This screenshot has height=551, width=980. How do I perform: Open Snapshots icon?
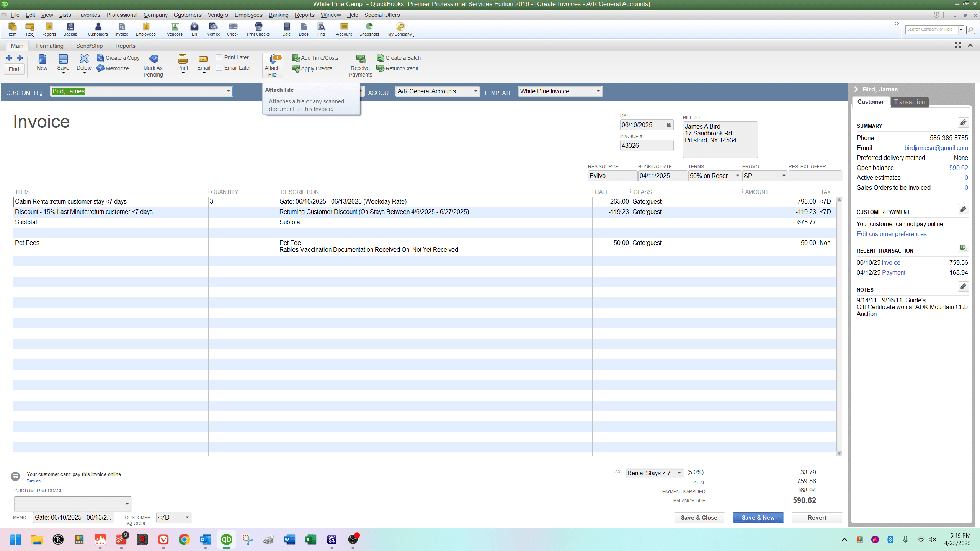[369, 29]
